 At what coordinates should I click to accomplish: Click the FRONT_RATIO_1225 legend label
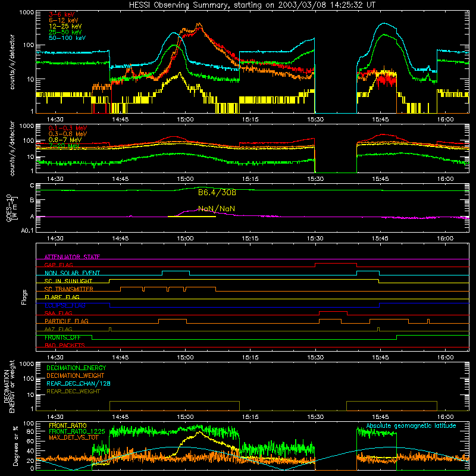[77, 431]
